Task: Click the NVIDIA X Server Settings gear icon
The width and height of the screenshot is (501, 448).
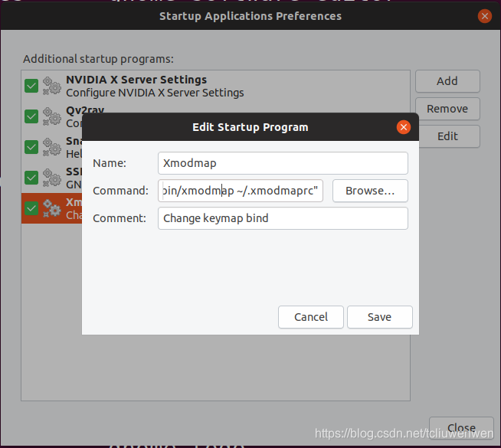Action: (x=52, y=86)
